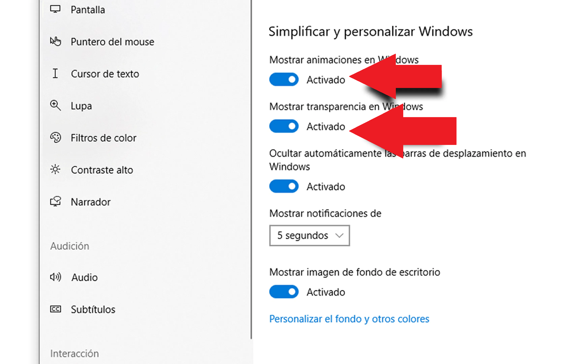
Task: Turn off Mostrar imagen de fondo de escritorio
Action: click(284, 292)
